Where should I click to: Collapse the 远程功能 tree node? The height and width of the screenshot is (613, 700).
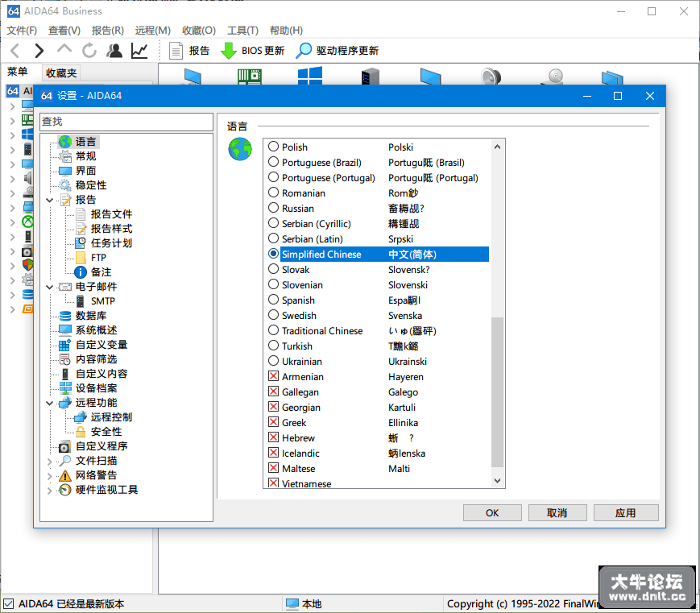(x=50, y=403)
